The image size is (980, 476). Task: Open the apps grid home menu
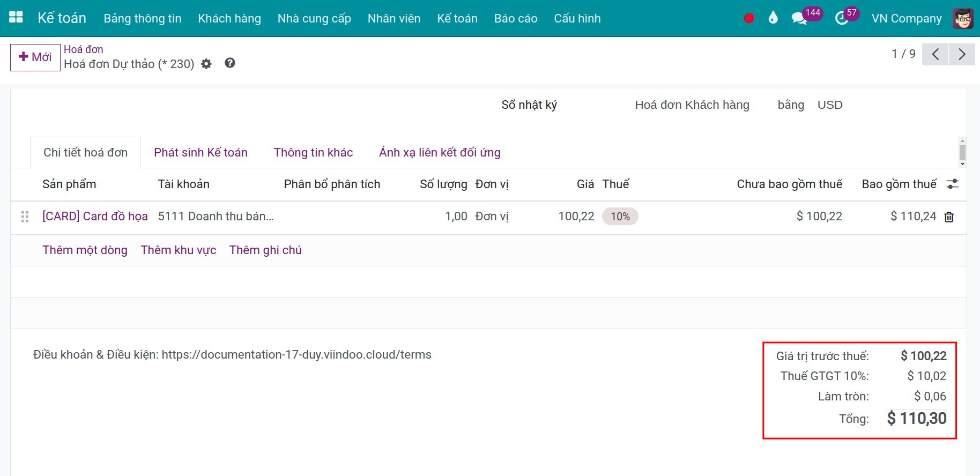click(x=16, y=18)
